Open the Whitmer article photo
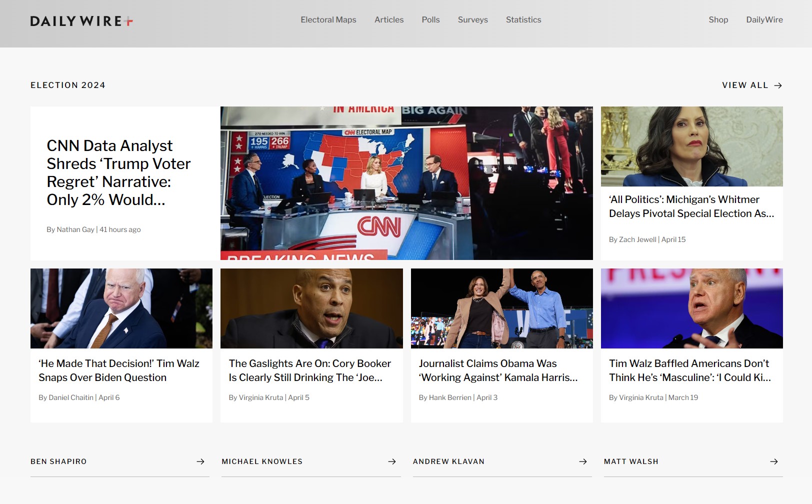Viewport: 812px width, 504px height. [691, 146]
